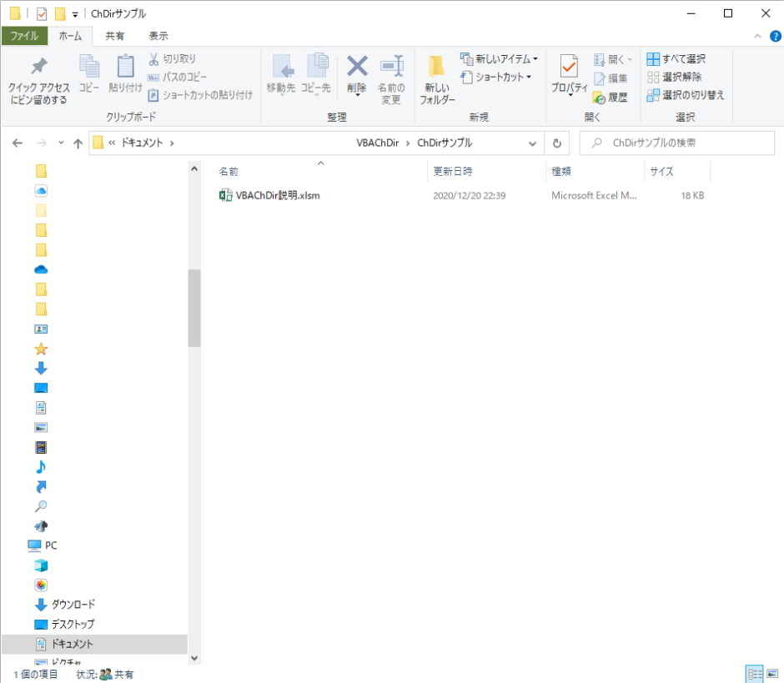The image size is (784, 683).
Task: Click Invert Selection (選択の切り替え)
Action: coord(686,95)
